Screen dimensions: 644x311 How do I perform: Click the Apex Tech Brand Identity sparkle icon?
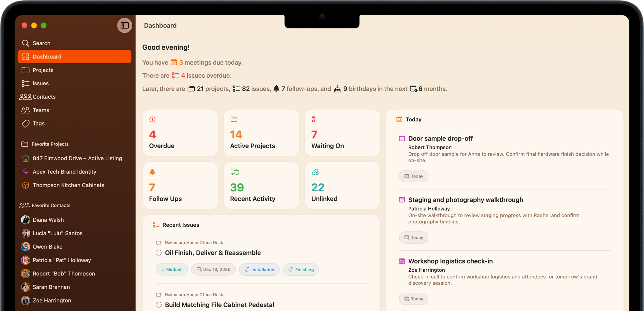coord(25,172)
